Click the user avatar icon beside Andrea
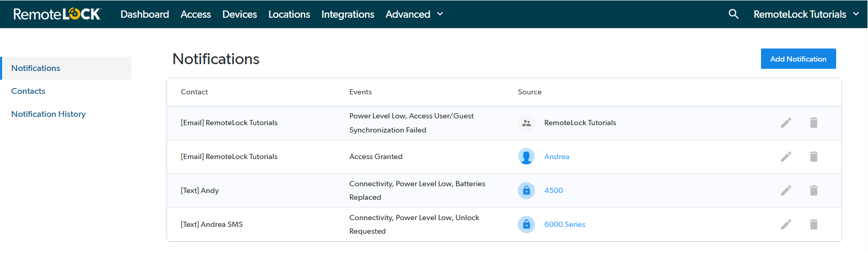 point(526,156)
